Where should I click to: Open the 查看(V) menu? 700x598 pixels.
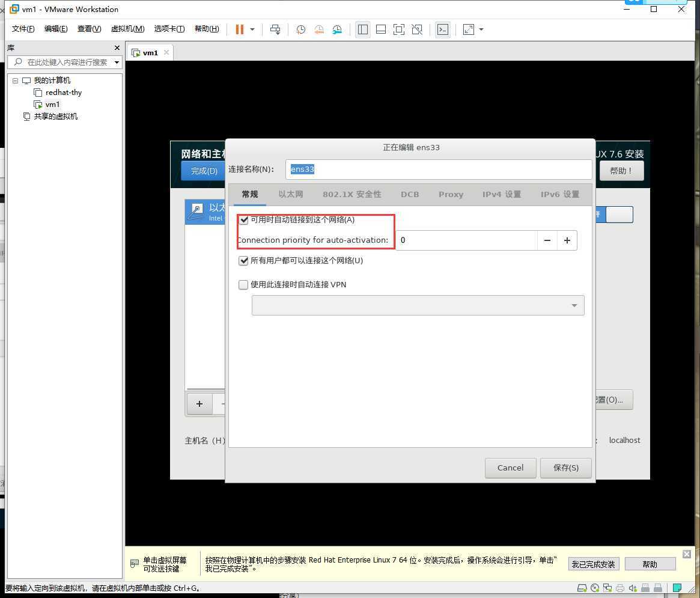pos(89,29)
